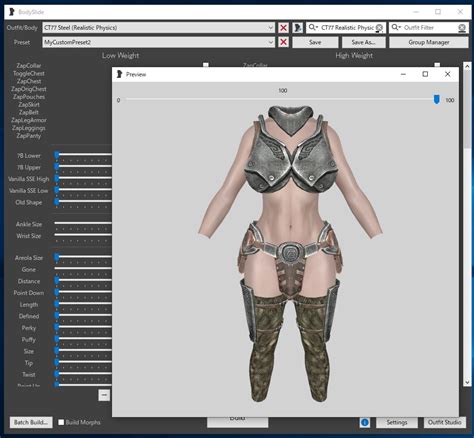Click the small button below the slider list
474x438 pixels.
coord(104,395)
